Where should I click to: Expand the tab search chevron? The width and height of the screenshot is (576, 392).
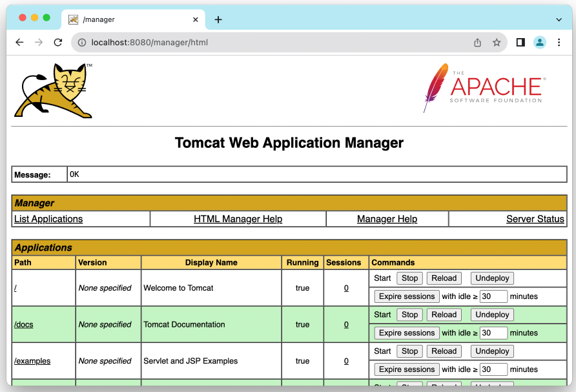(559, 20)
